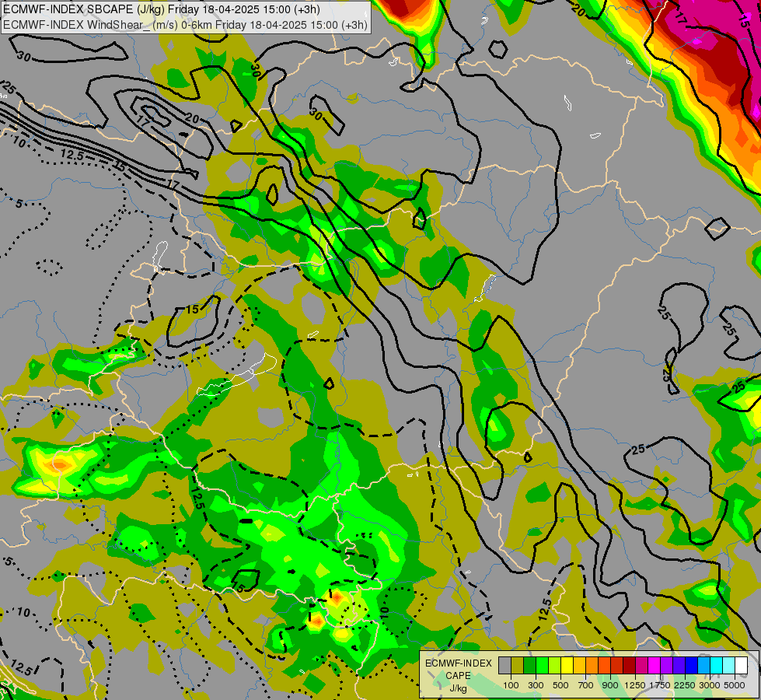This screenshot has width=761, height=700.
Task: Click the bright cyan legend swatch
Action: pyautogui.click(x=716, y=666)
